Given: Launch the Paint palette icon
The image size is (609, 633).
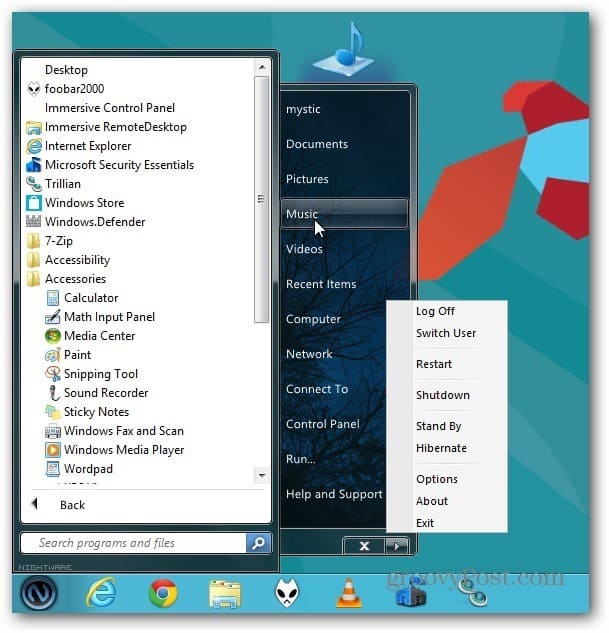Looking at the screenshot, I should coord(53,355).
